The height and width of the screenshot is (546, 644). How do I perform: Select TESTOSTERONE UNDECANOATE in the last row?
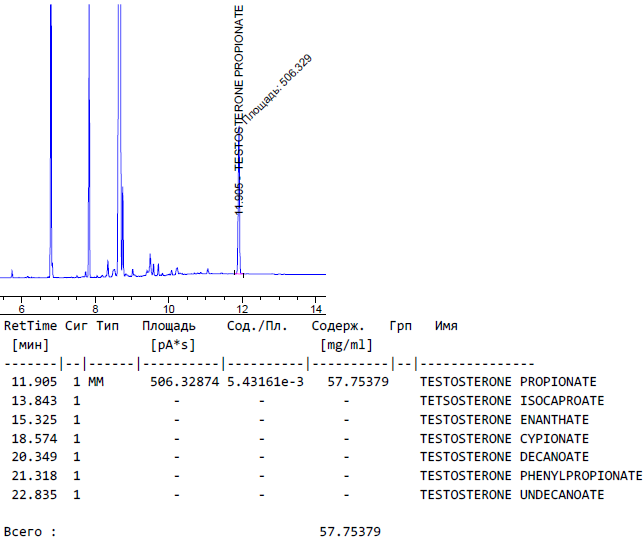click(x=511, y=495)
